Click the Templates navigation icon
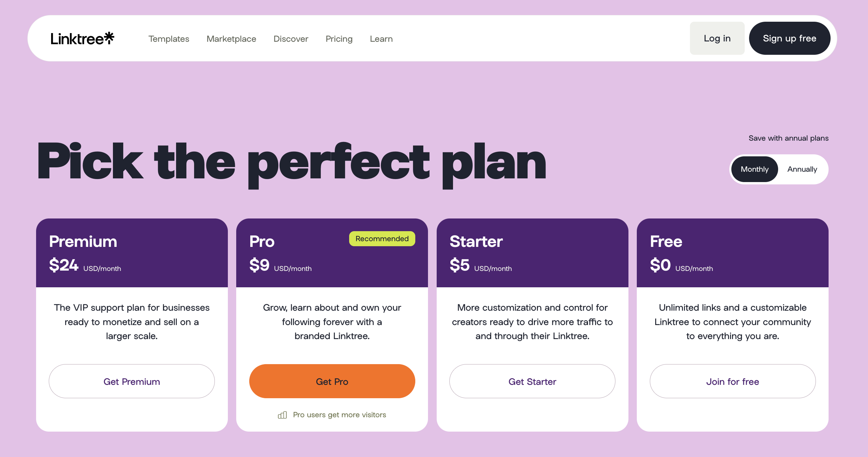Screen dimensions: 868x457 tap(169, 39)
